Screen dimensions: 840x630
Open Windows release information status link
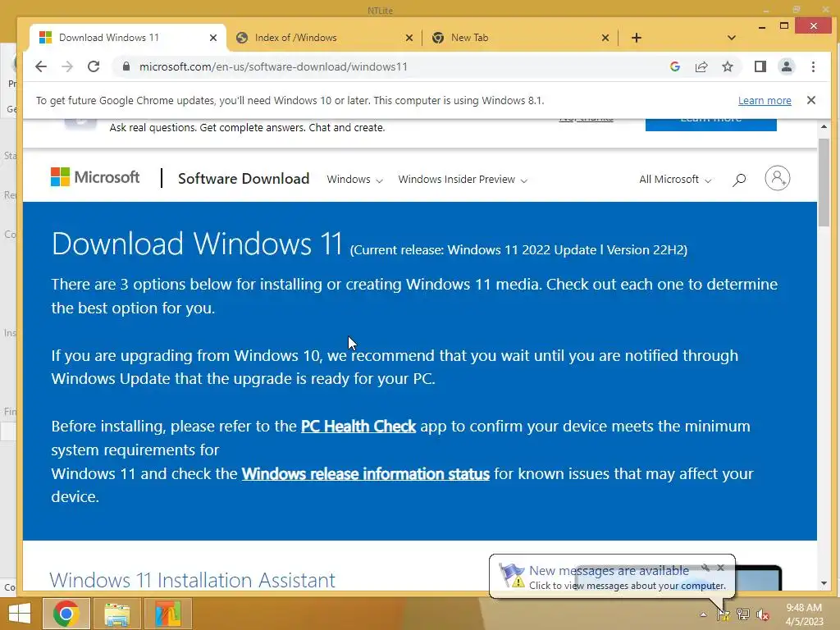365,474
